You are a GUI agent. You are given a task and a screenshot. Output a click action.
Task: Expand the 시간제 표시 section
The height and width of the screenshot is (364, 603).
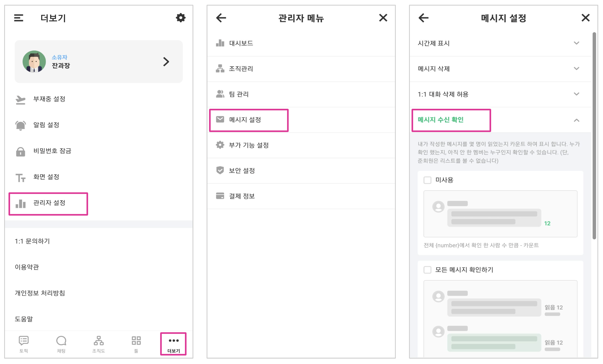(x=576, y=43)
